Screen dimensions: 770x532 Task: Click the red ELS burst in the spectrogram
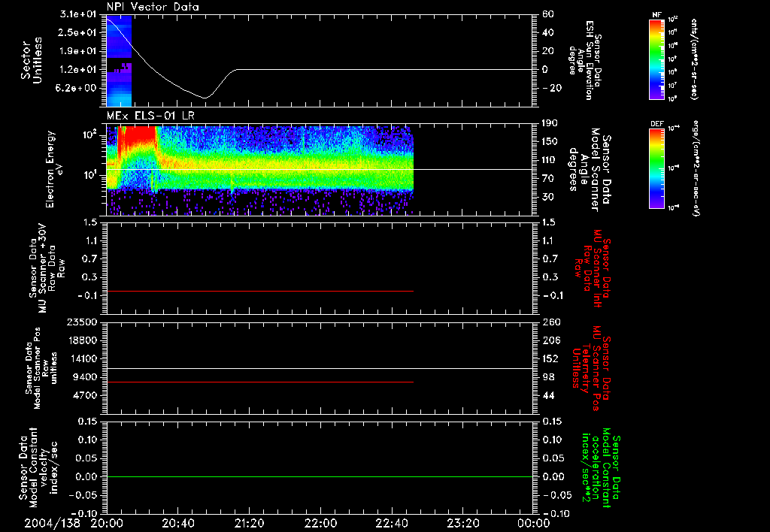pos(138,137)
